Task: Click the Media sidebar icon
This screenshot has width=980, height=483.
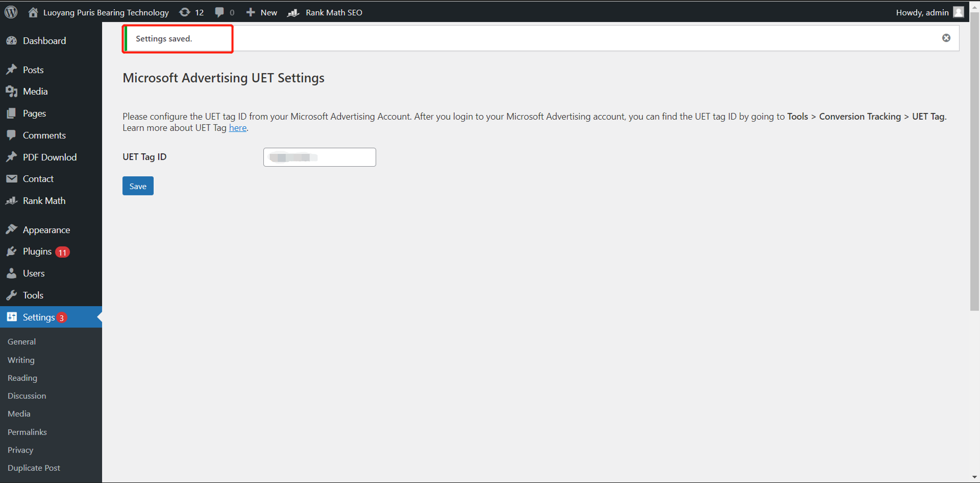Action: [x=11, y=92]
